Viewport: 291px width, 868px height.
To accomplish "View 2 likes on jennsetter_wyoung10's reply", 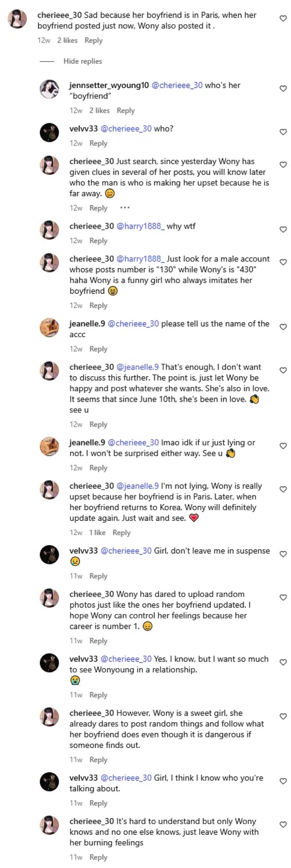I will point(99,110).
